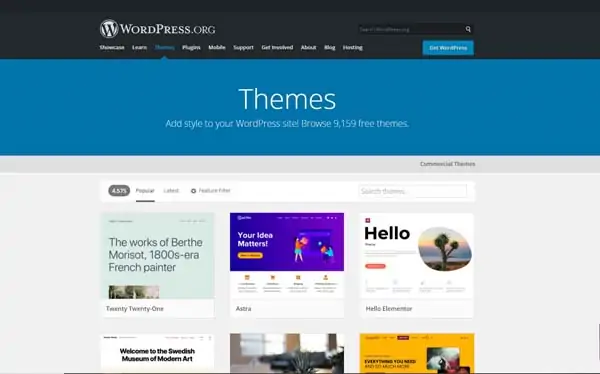The image size is (600, 374).
Task: Click the theme count badge
Action: (119, 191)
